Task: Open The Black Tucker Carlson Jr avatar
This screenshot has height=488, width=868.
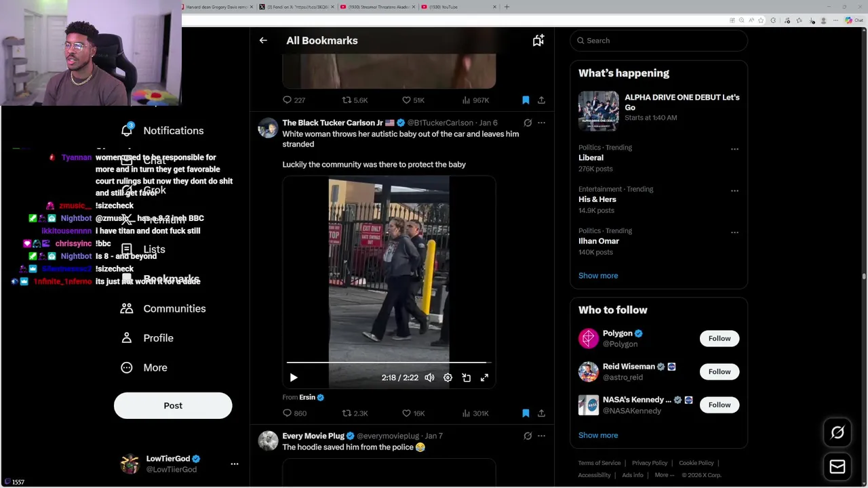Action: coord(268,127)
